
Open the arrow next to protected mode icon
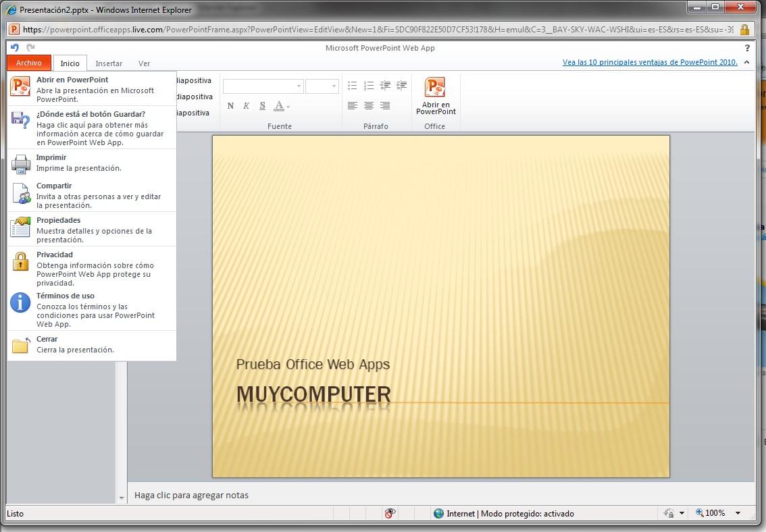coord(682,513)
